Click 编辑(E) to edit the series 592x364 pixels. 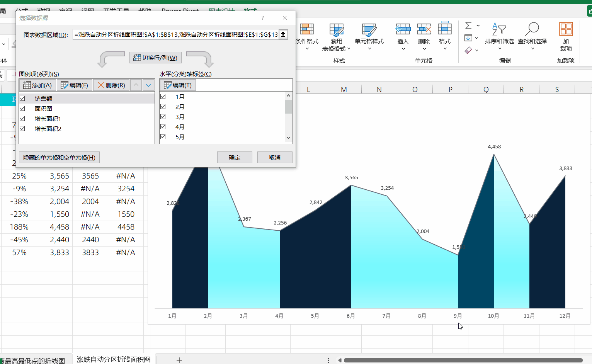(x=75, y=85)
